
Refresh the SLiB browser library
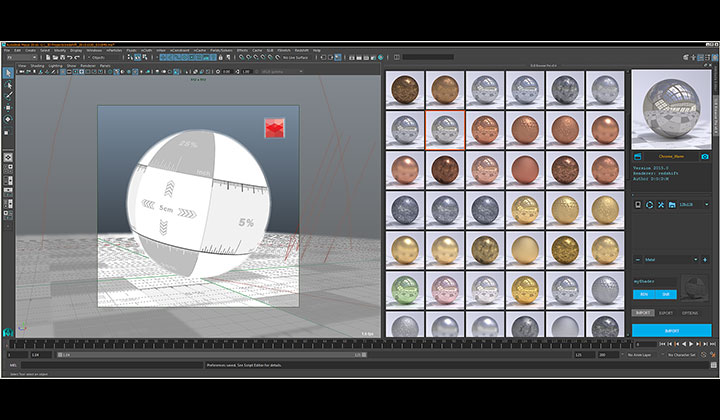click(649, 205)
